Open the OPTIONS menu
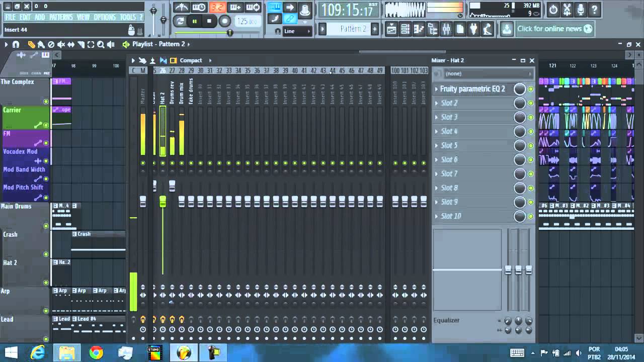Viewport: 644px width, 362px height. point(105,17)
